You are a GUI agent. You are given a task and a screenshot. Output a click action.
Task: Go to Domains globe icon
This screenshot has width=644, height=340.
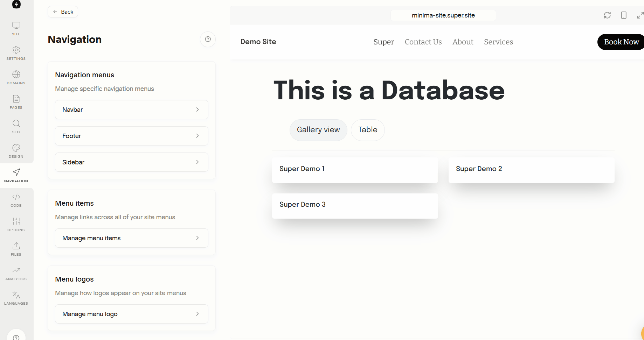click(x=16, y=78)
